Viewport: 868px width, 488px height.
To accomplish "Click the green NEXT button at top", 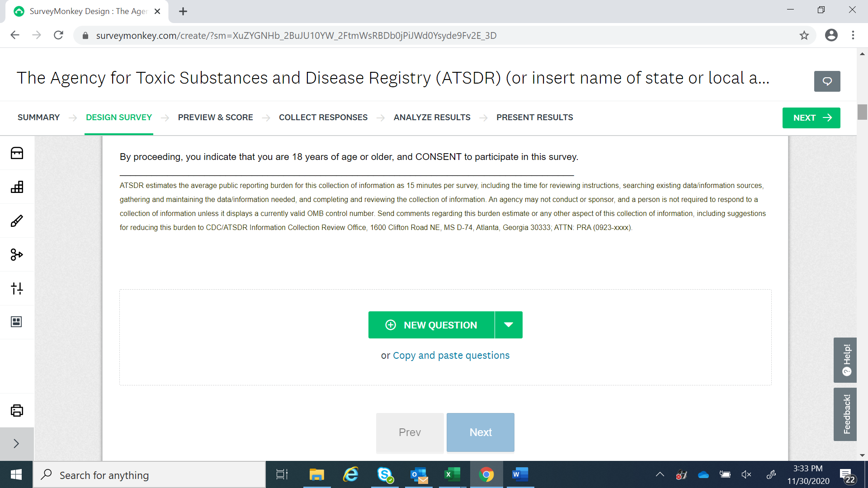I will click(811, 118).
